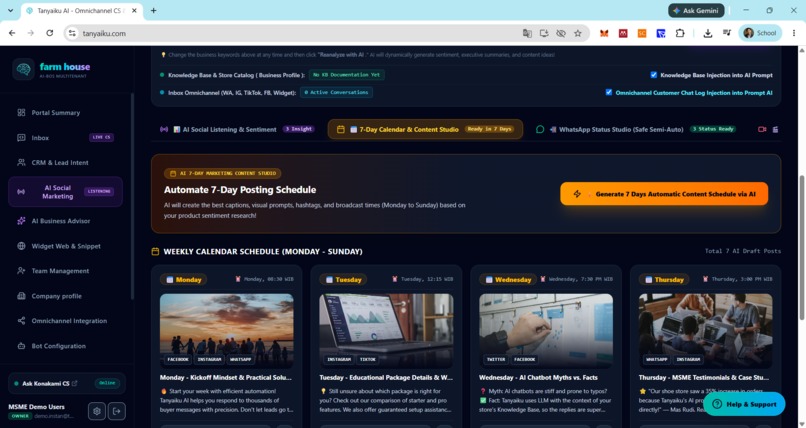
Task: Click the Bot Configuration robot icon
Action: pyautogui.click(x=21, y=346)
